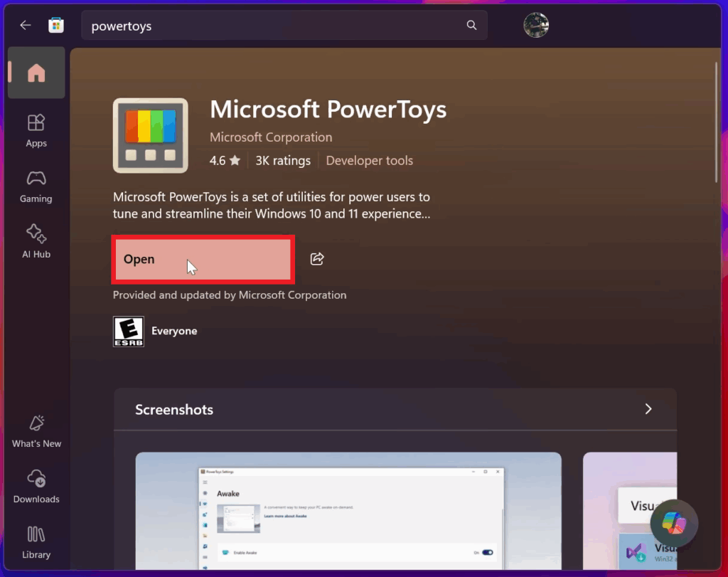Expand Screenshots with the chevron arrow
The width and height of the screenshot is (728, 577).
pos(648,409)
